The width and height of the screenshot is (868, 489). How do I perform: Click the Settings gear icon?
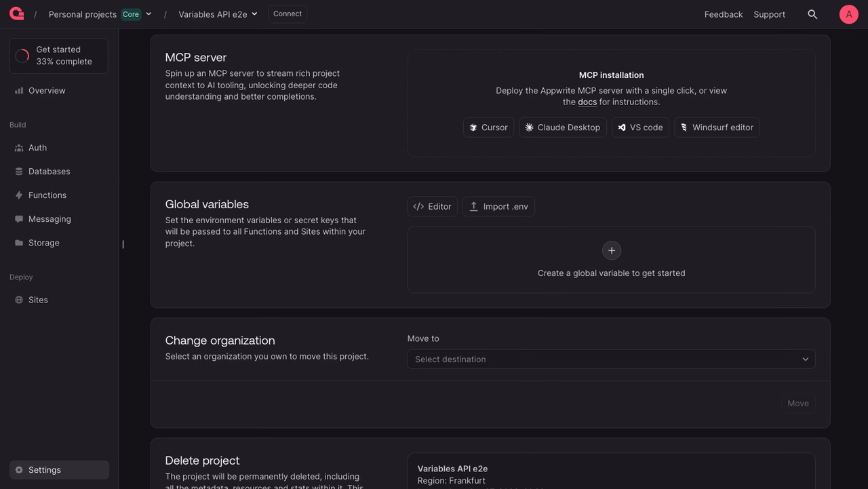coord(19,470)
